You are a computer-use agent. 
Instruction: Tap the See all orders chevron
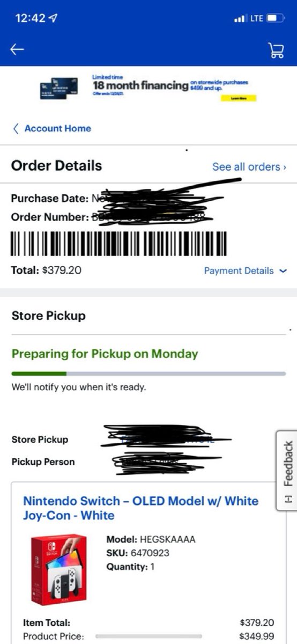285,167
